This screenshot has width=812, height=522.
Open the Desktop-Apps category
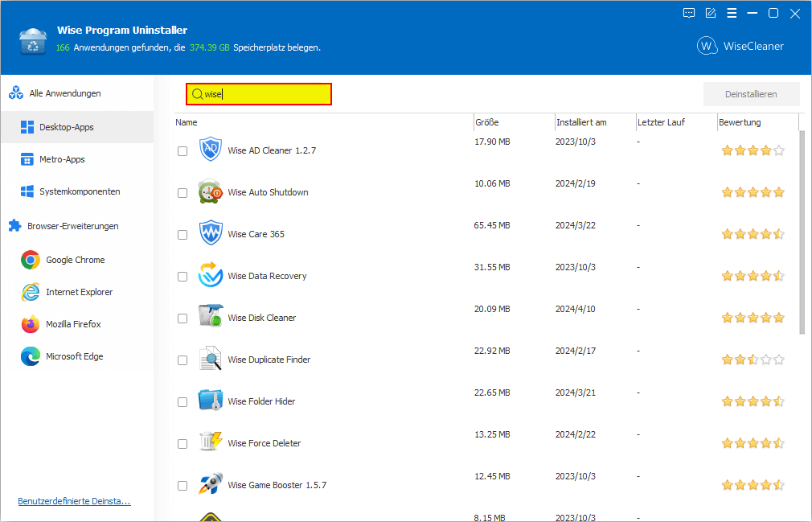(77, 127)
